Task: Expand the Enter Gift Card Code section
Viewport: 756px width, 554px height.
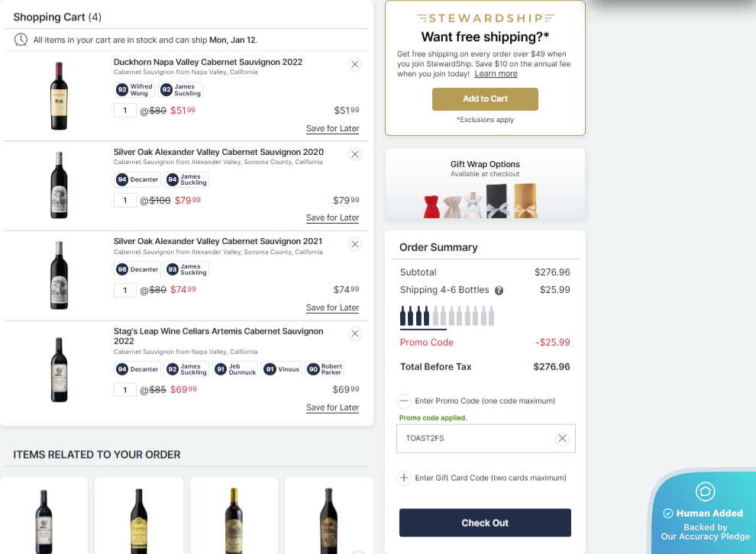Action: pos(404,478)
